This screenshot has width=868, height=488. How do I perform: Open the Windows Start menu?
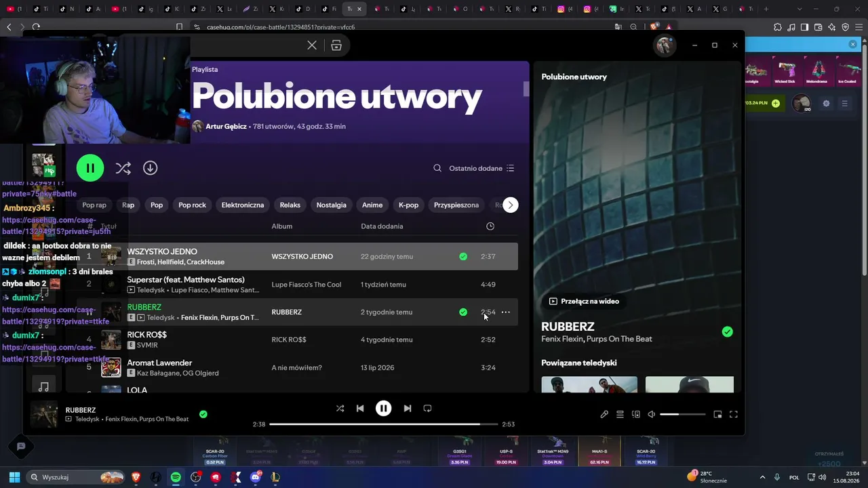point(14,477)
